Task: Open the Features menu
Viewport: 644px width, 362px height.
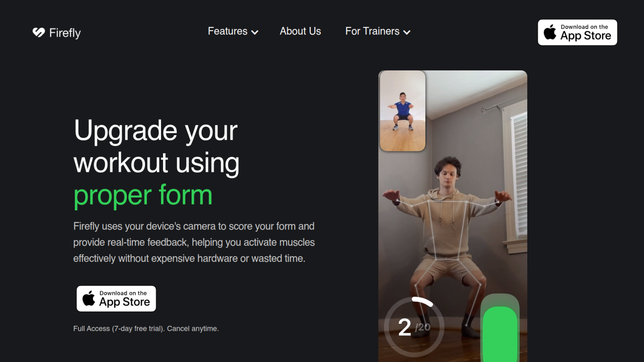Action: 228,31
